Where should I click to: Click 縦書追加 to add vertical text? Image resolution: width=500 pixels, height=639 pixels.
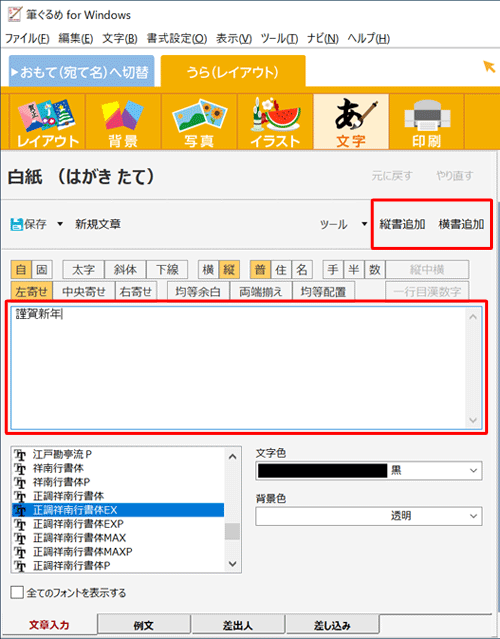click(x=402, y=224)
